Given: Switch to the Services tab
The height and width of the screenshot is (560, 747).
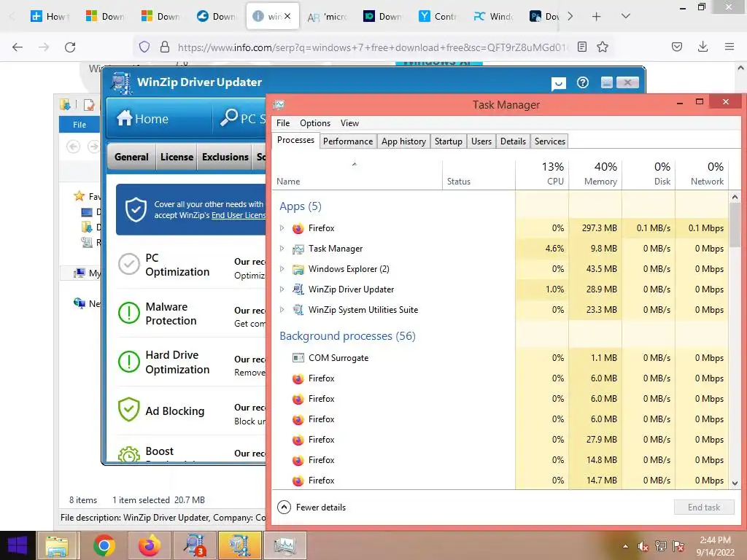Looking at the screenshot, I should pos(550,141).
